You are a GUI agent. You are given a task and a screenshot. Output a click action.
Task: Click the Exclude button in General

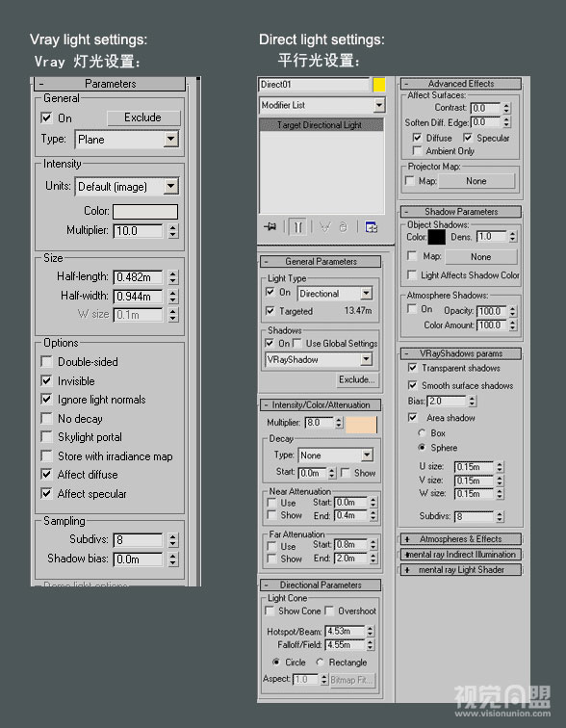tap(142, 117)
